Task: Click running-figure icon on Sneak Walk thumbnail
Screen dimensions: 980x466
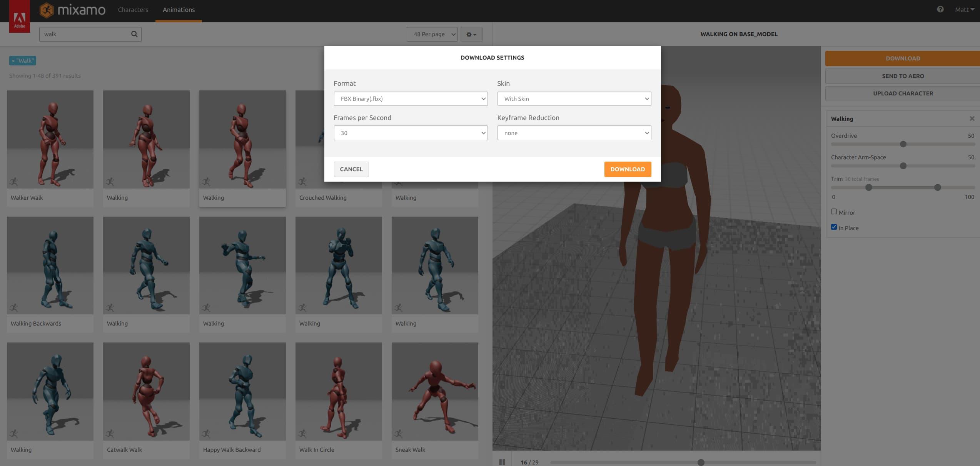Action: click(399, 434)
